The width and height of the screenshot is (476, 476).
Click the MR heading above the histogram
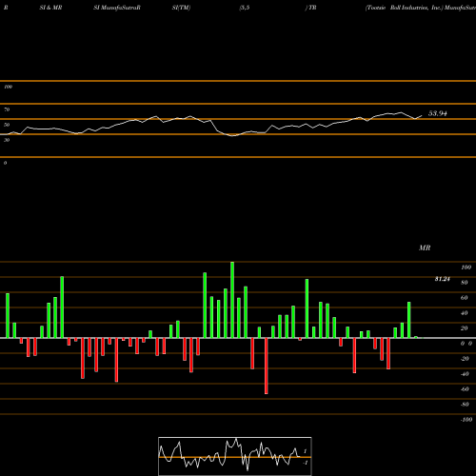pos(425,248)
